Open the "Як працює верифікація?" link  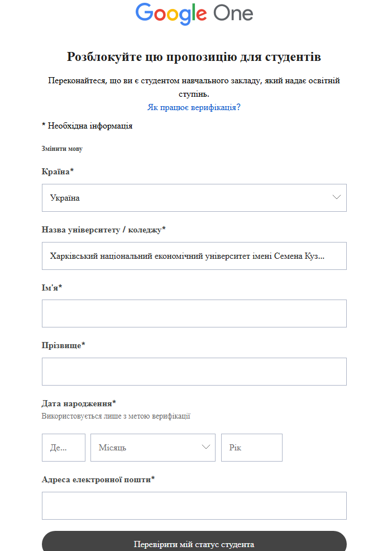point(194,107)
